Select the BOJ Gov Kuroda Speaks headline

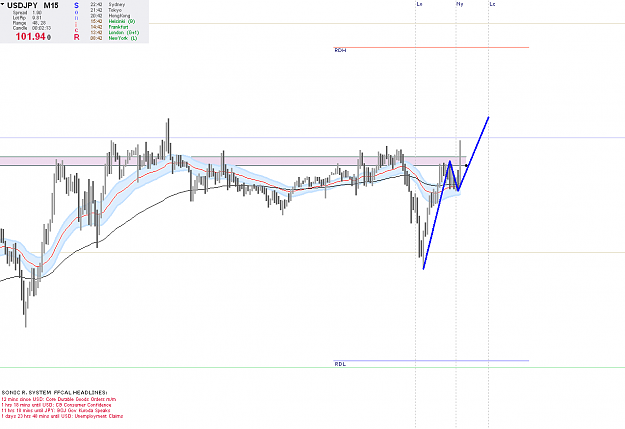pos(56,410)
